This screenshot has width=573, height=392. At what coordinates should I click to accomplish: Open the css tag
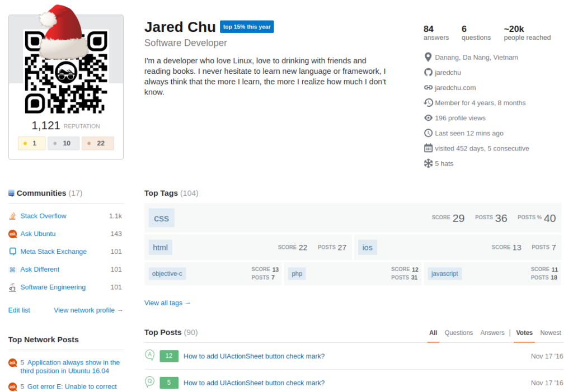pyautogui.click(x=162, y=218)
